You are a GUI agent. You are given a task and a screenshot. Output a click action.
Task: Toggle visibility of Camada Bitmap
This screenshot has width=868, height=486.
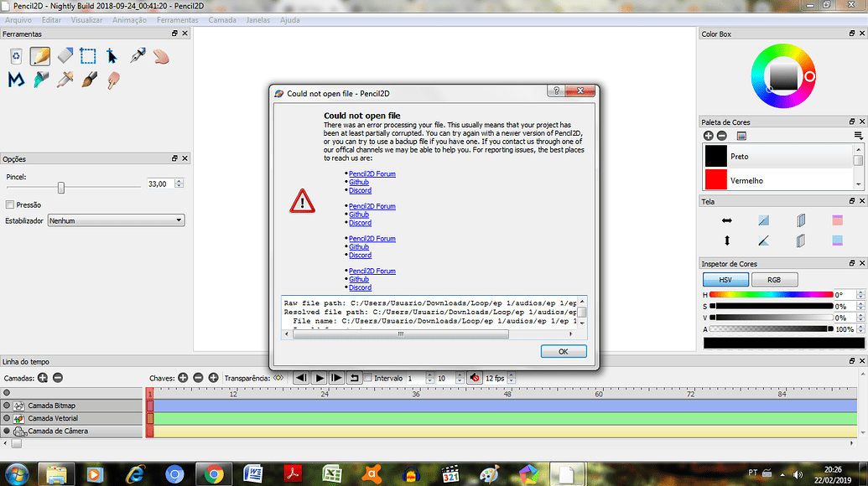tap(7, 406)
